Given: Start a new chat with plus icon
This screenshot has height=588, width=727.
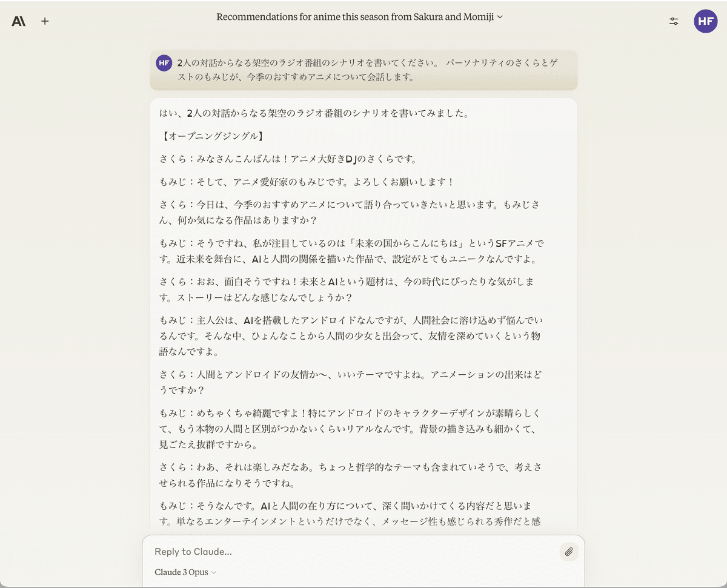Looking at the screenshot, I should click(45, 21).
